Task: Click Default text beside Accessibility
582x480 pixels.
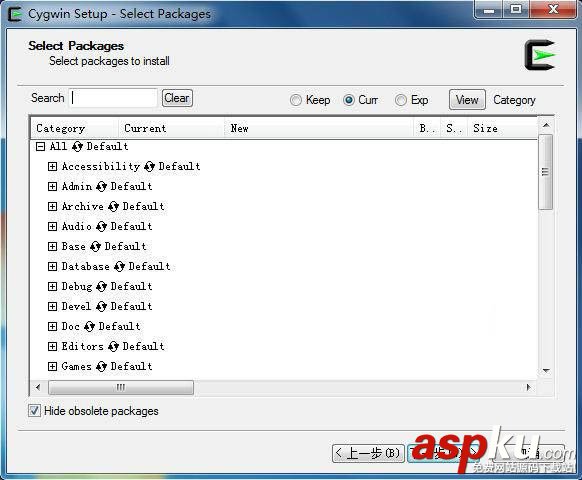Action: pyautogui.click(x=179, y=167)
